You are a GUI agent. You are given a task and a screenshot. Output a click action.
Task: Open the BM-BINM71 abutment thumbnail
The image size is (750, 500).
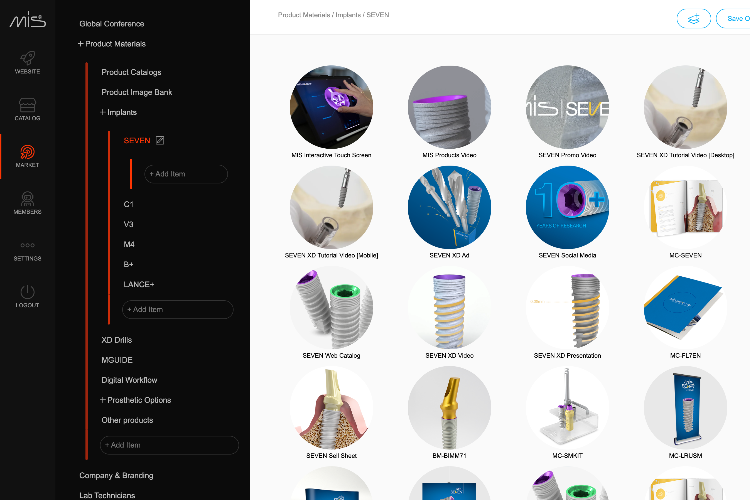[x=449, y=408]
